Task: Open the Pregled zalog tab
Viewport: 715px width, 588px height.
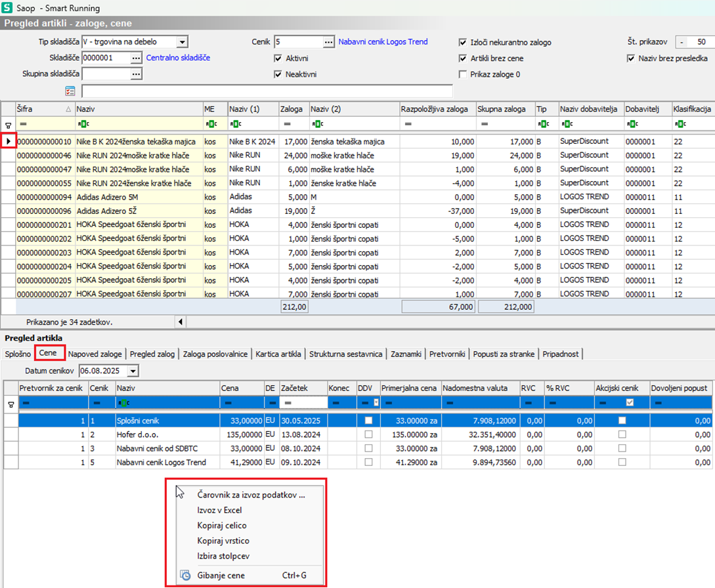Action: 152,354
